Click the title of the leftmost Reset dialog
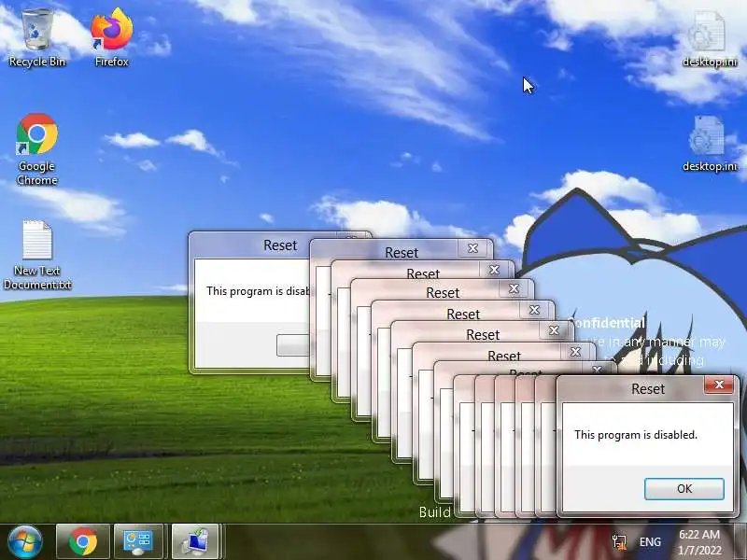The width and height of the screenshot is (747, 560). tap(280, 245)
